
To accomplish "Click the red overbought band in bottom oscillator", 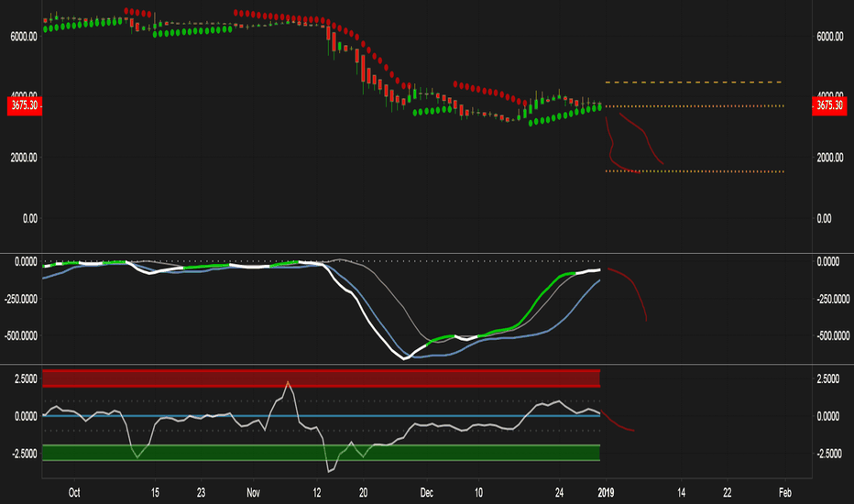I will click(x=322, y=378).
